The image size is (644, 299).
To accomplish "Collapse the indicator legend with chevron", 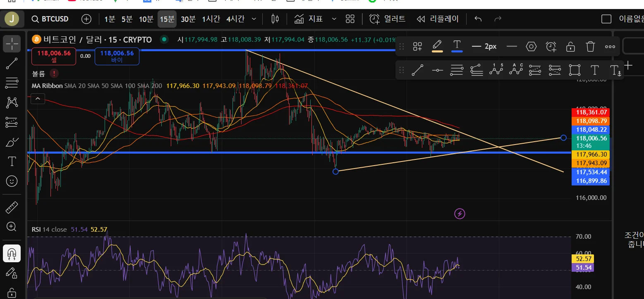I will click(x=38, y=99).
